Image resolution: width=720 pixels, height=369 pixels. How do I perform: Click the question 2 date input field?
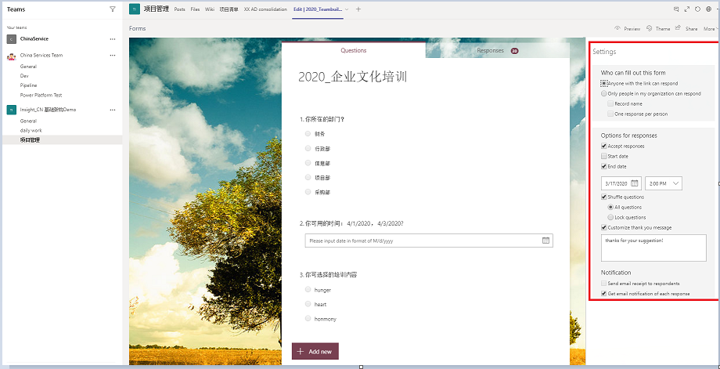pos(429,240)
